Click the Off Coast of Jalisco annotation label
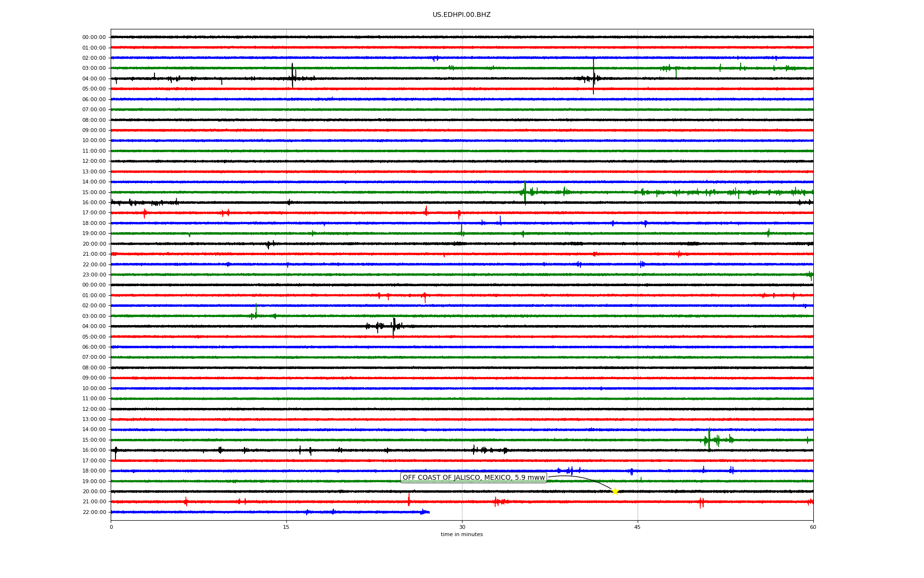Viewport: 924px width, 578px height. pos(474,478)
